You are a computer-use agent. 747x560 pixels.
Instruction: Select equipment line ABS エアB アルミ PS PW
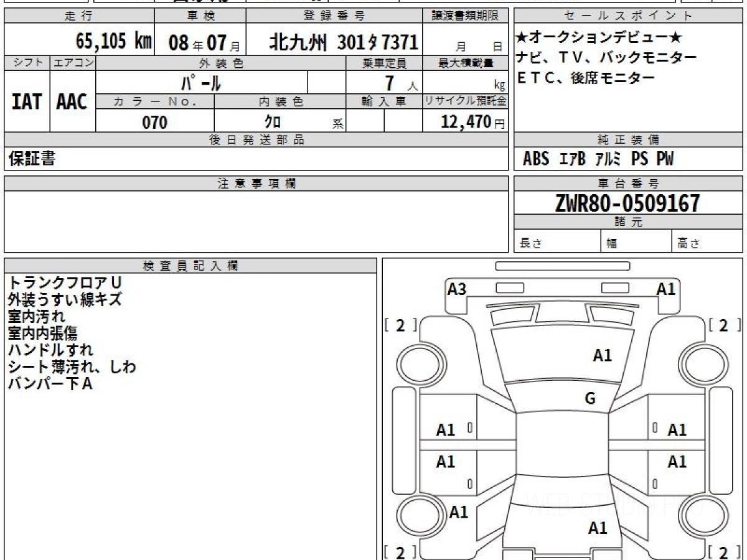click(x=598, y=159)
